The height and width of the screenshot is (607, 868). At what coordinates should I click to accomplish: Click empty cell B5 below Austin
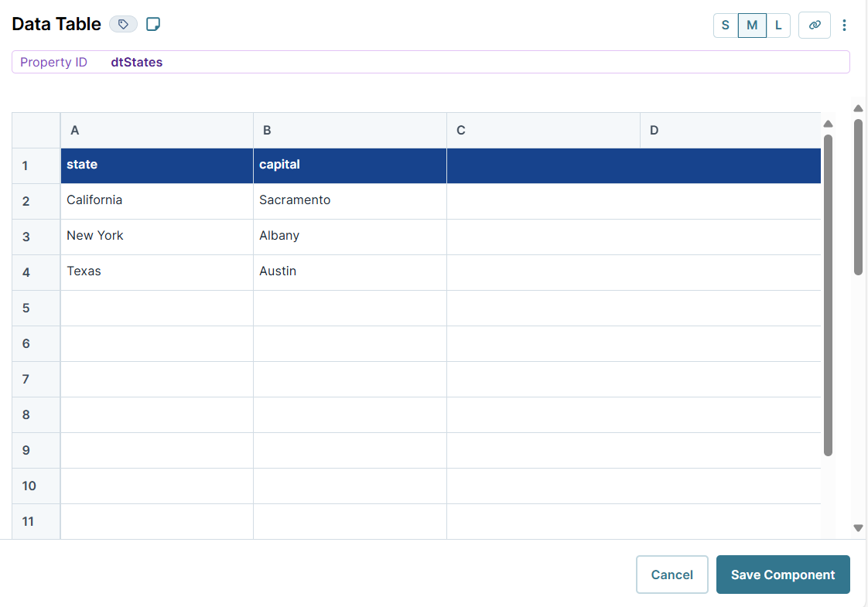(x=350, y=309)
